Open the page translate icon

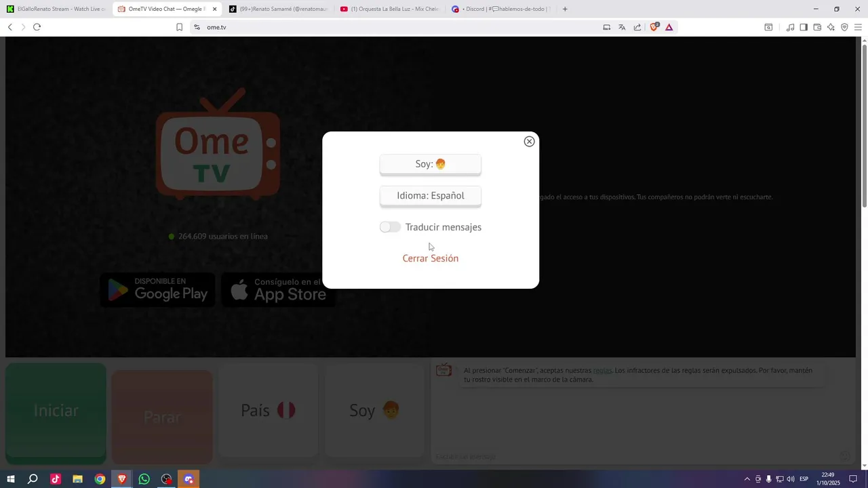[x=622, y=27]
